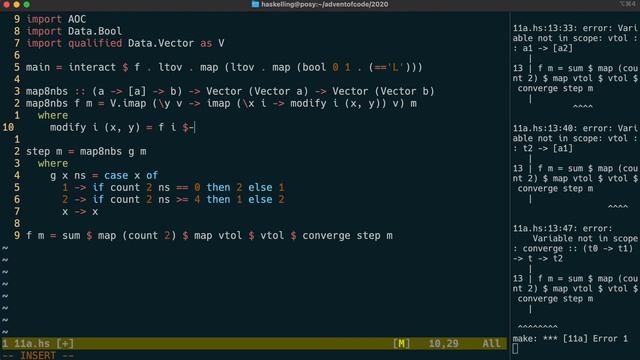Viewport: 640px width, 360px height.
Task: Click 'modify i (x, y)' on cursor line
Action: tap(95, 127)
